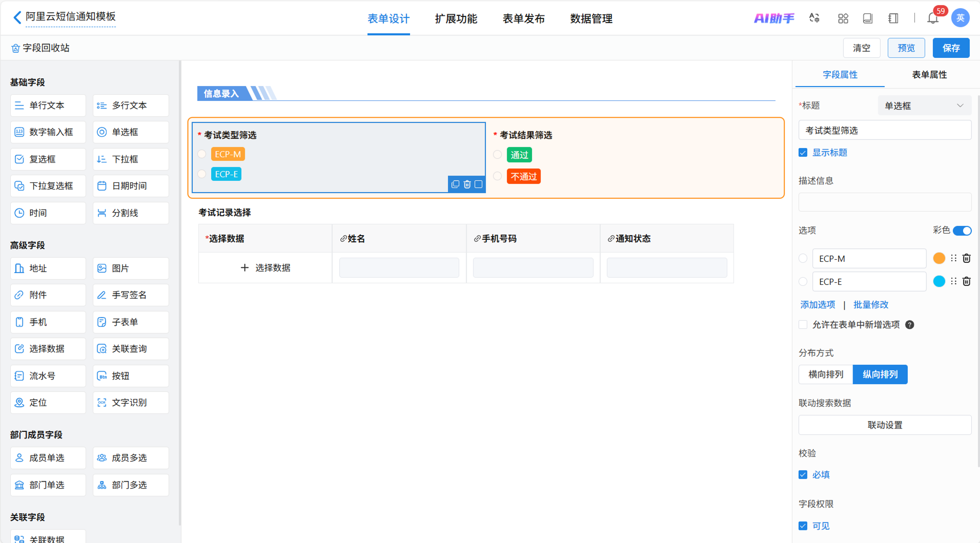Click the translate language icon in header

[814, 18]
